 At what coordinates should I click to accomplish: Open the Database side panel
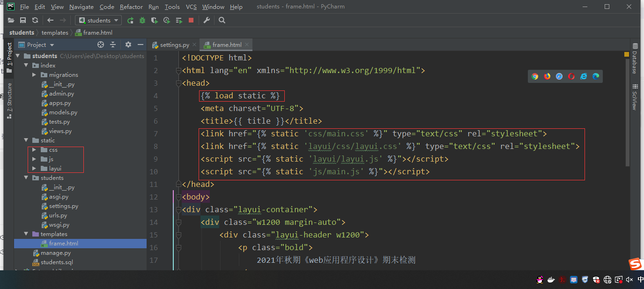point(635,58)
